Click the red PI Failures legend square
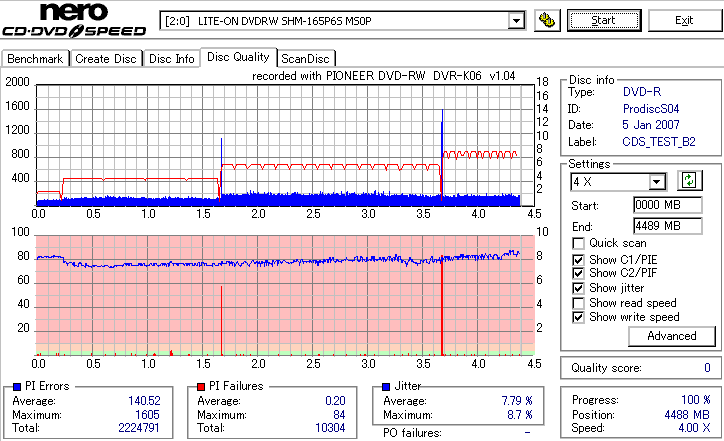Viewport: 724px width, 441px height. tap(201, 387)
